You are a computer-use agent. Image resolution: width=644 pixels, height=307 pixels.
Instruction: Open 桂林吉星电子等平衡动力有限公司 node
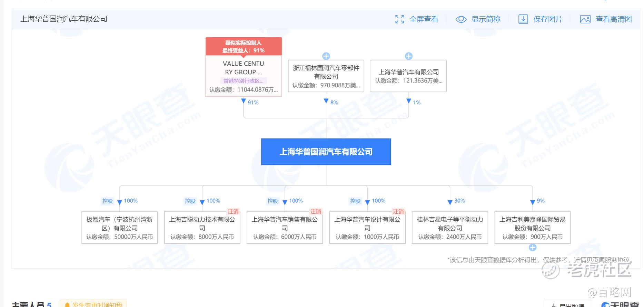450,228
